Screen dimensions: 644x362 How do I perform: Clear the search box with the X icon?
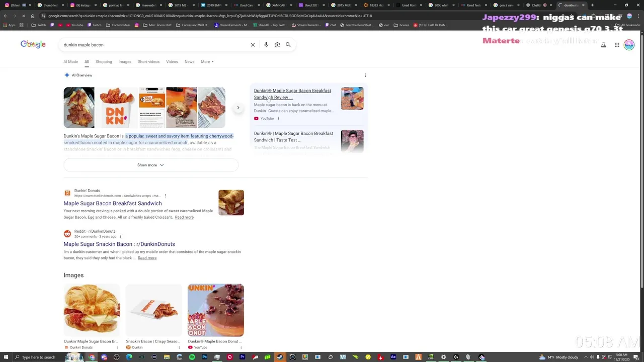(x=253, y=45)
